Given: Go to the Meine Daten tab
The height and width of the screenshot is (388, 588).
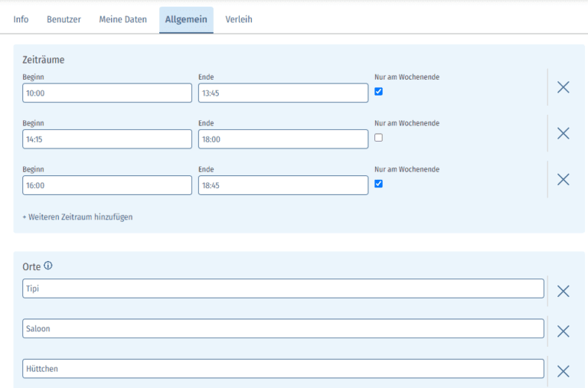Looking at the screenshot, I should coord(122,19).
